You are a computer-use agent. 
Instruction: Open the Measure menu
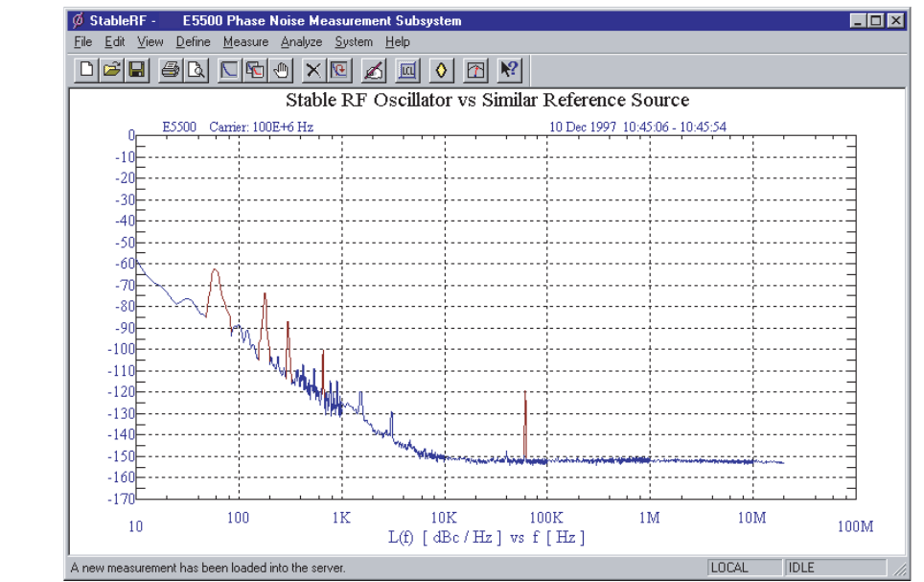[x=245, y=42]
